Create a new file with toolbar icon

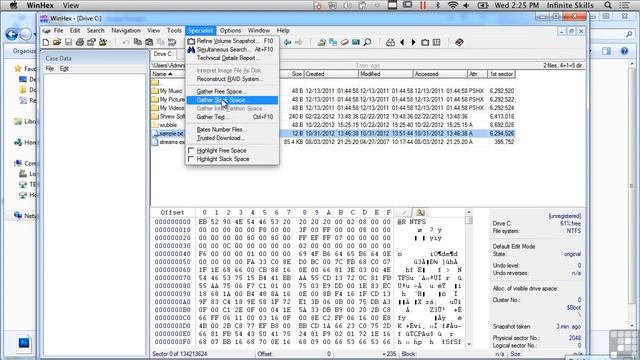coord(46,42)
